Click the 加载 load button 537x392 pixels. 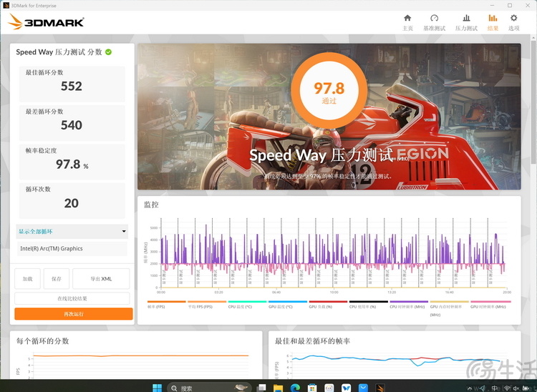(27, 279)
